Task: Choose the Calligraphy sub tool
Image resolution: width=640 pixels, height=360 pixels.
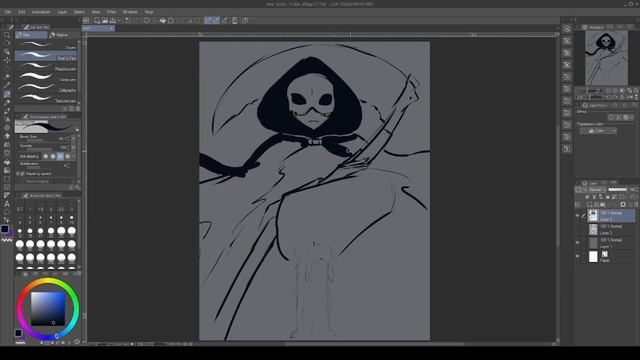Action: tap(46, 88)
